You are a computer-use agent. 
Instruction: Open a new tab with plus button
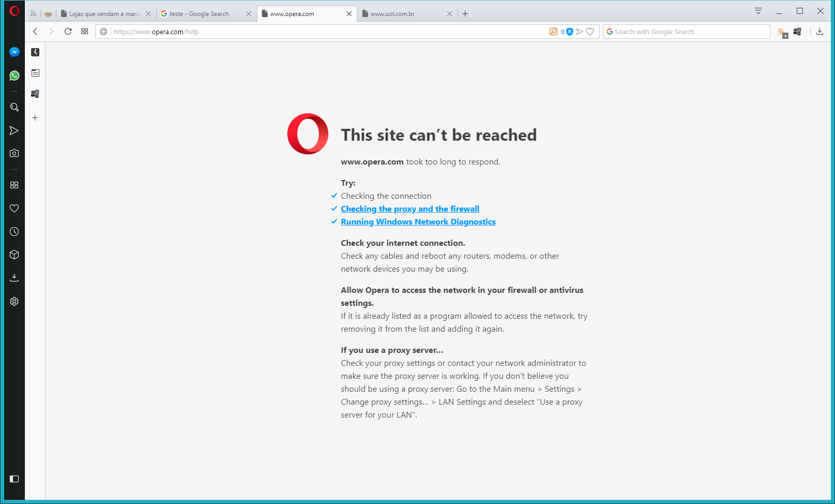[x=465, y=14]
